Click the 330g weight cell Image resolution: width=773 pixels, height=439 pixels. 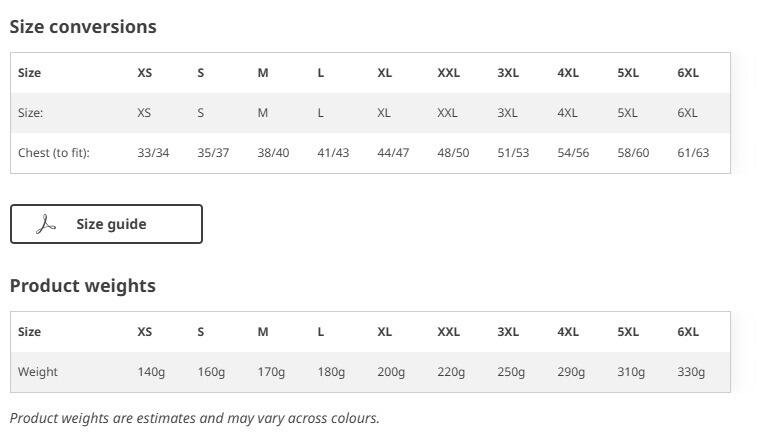click(x=691, y=372)
